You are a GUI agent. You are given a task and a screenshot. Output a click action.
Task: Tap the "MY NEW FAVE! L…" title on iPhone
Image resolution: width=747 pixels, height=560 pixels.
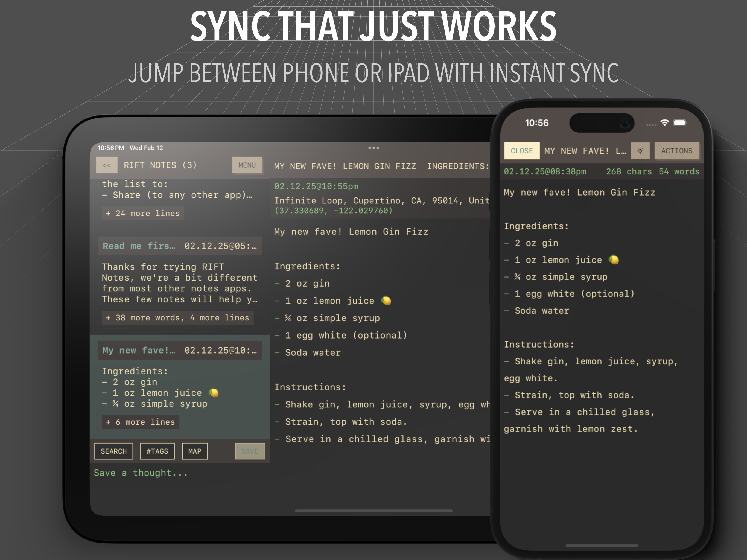tap(585, 151)
